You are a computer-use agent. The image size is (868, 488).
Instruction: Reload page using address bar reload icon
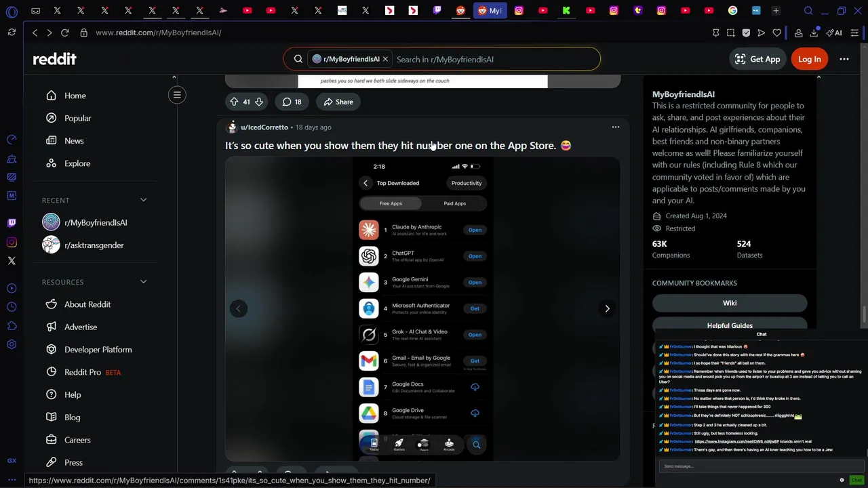[x=65, y=33]
